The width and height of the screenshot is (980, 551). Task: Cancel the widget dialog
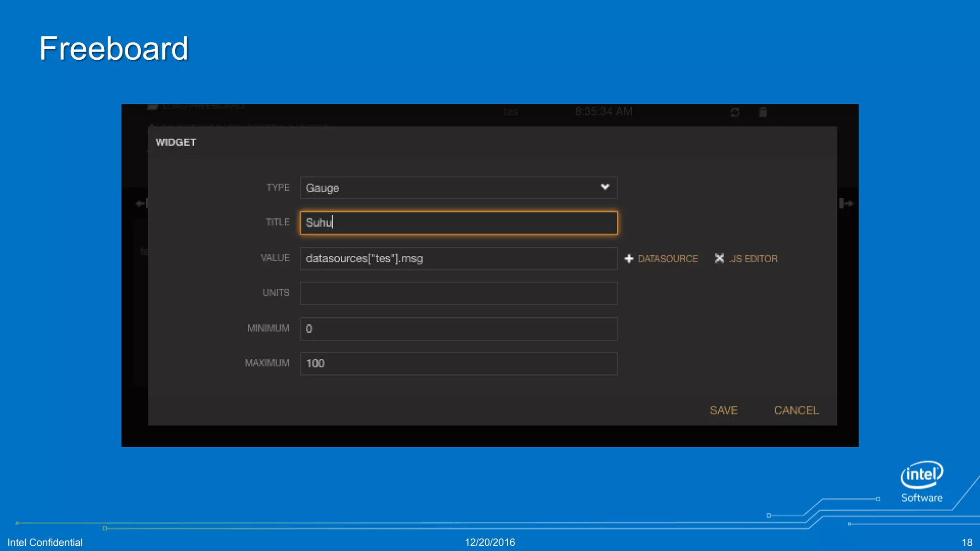796,410
